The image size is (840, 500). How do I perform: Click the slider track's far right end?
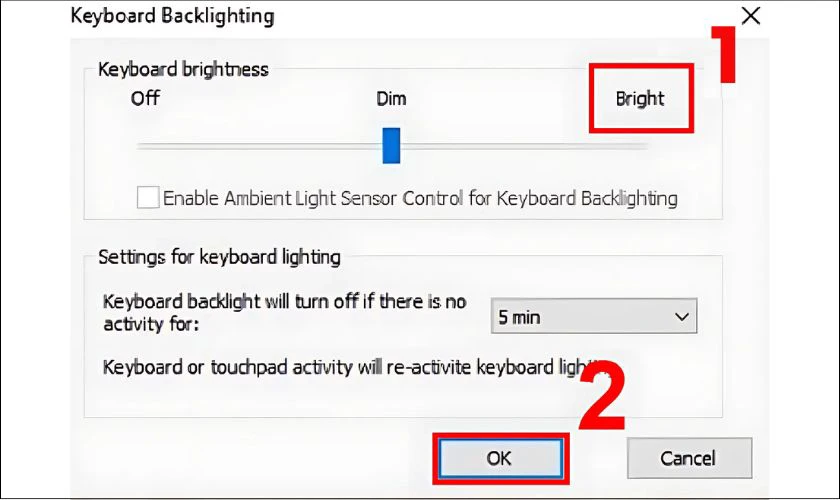coord(645,145)
